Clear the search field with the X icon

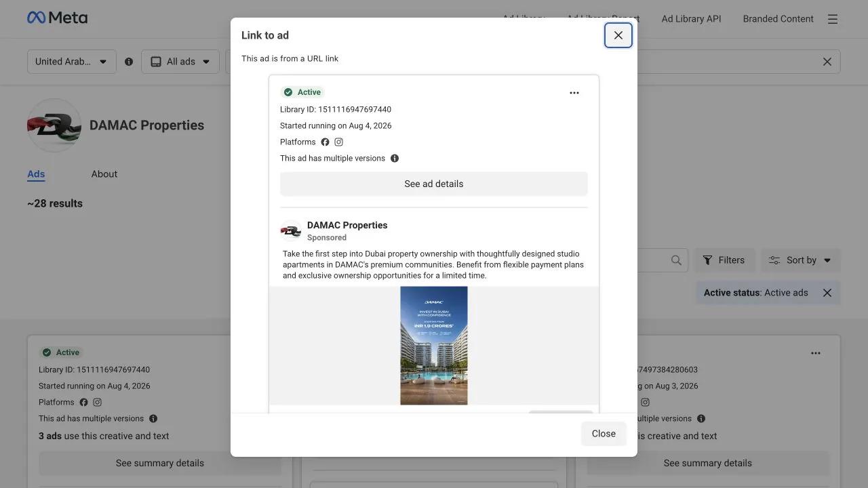[827, 62]
